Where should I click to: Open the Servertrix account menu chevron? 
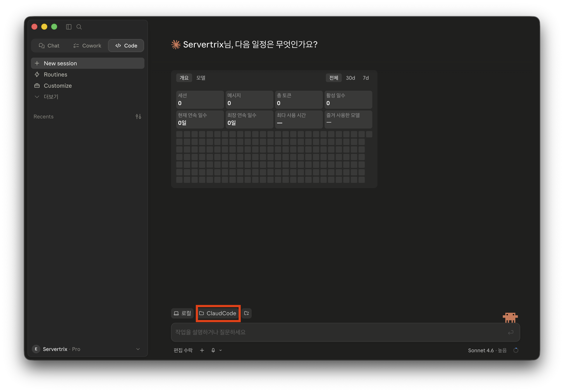point(138,349)
